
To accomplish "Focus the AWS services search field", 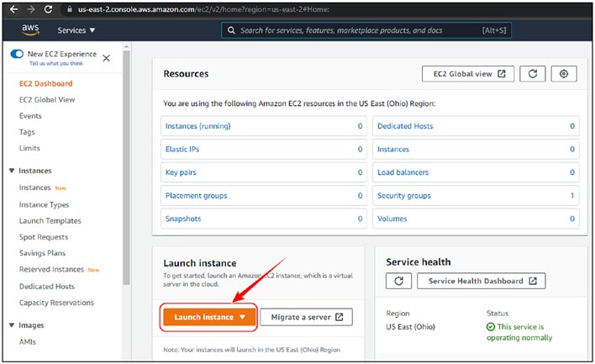I will coord(366,30).
